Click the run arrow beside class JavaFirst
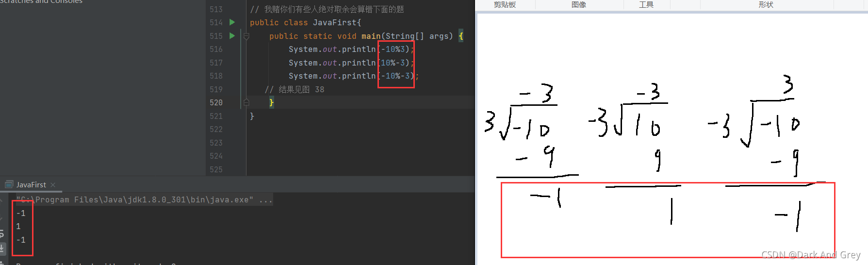 tap(232, 22)
